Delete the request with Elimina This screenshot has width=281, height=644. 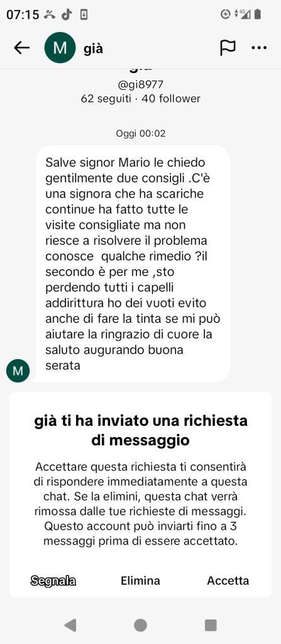[141, 580]
